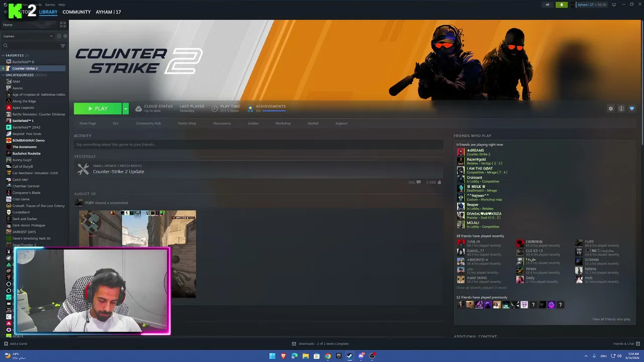Viewport: 644px width, 362px height.
Task: Open Google Chrome from the taskbar
Action: point(328,356)
